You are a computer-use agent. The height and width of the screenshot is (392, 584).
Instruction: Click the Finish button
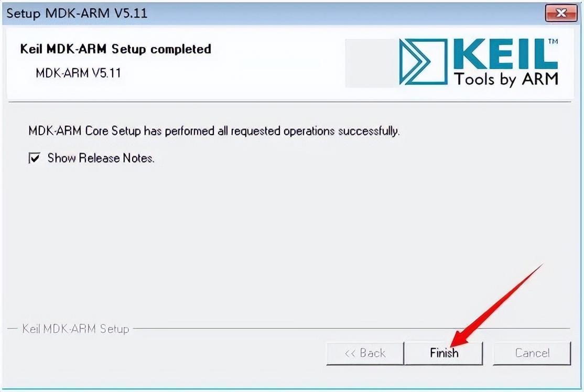(x=444, y=353)
